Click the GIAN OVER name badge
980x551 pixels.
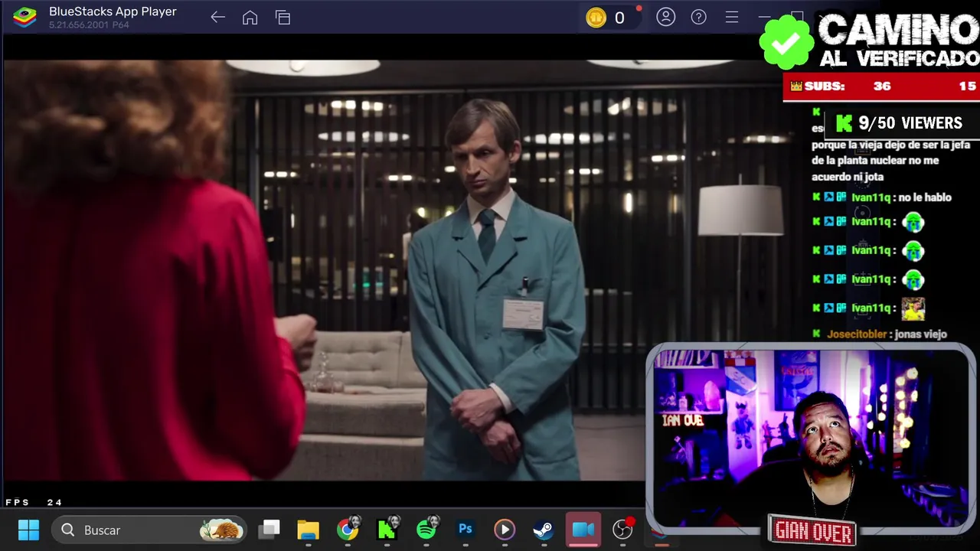(x=812, y=530)
